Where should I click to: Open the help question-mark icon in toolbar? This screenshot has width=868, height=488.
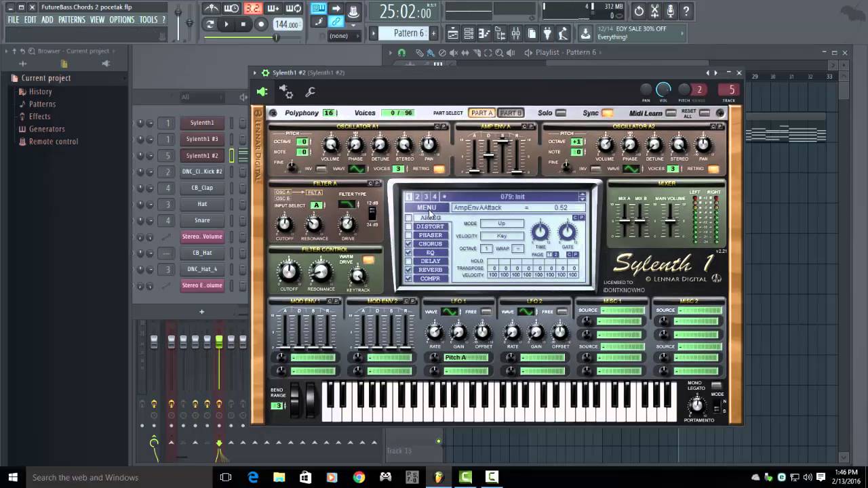click(686, 11)
